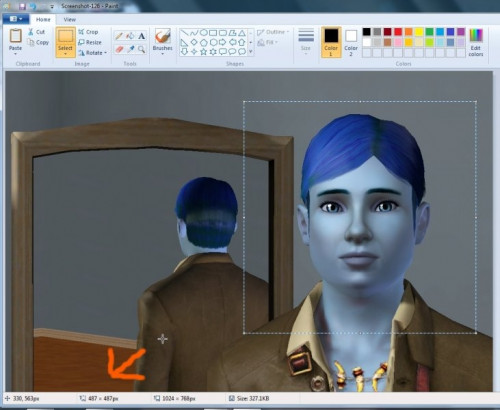The image size is (500, 410).
Task: Pick the green color swatch
Action: pos(429,32)
